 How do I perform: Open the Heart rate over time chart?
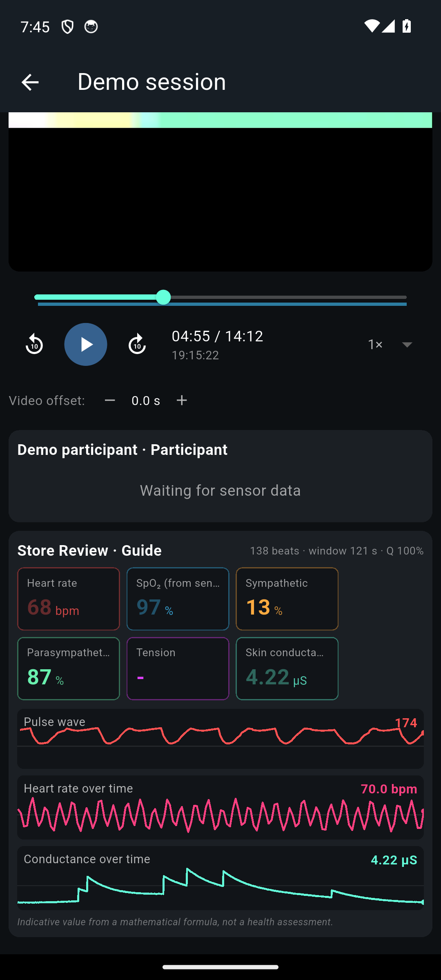[220, 807]
